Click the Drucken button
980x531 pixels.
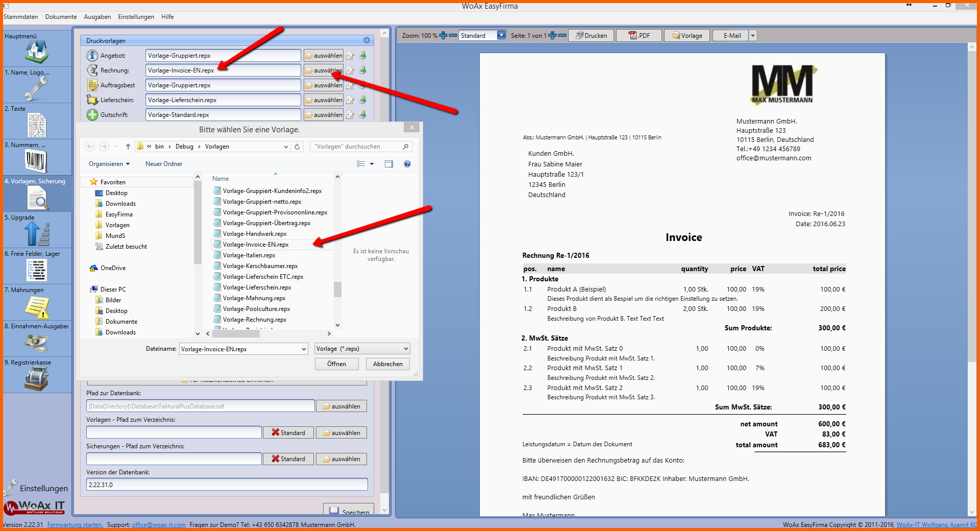pos(591,36)
